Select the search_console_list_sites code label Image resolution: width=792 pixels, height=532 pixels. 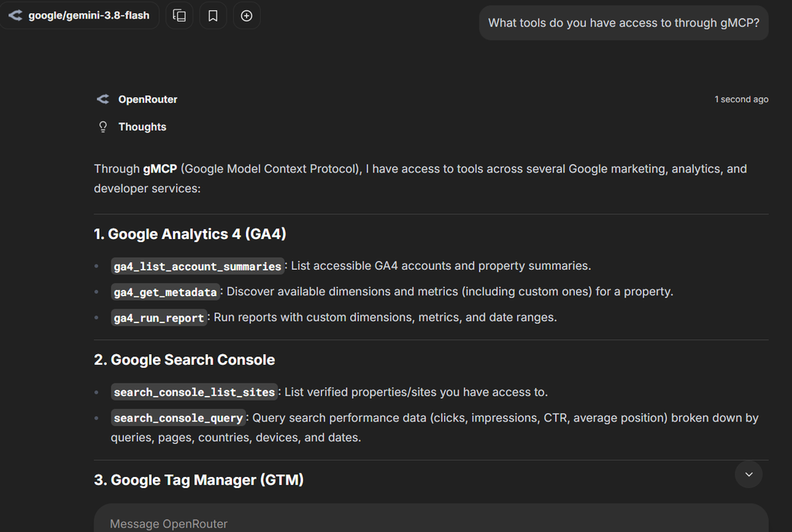tap(194, 392)
